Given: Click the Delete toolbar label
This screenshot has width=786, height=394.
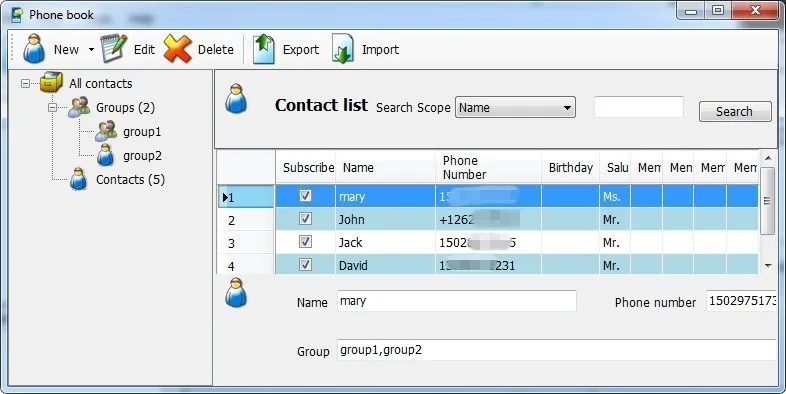Looking at the screenshot, I should (x=216, y=50).
